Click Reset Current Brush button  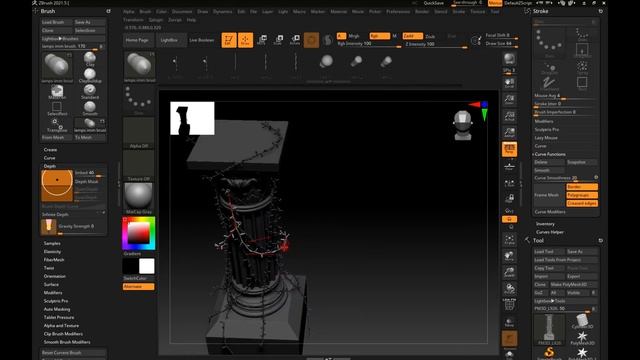click(73, 353)
